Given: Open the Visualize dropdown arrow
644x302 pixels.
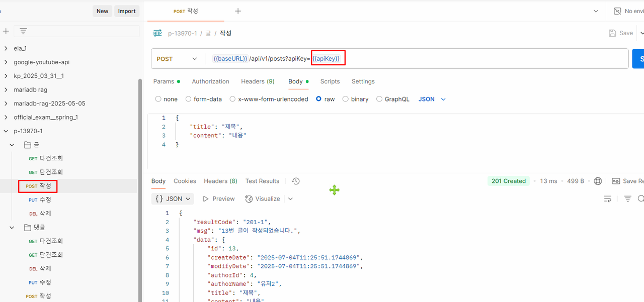Looking at the screenshot, I should (x=290, y=199).
